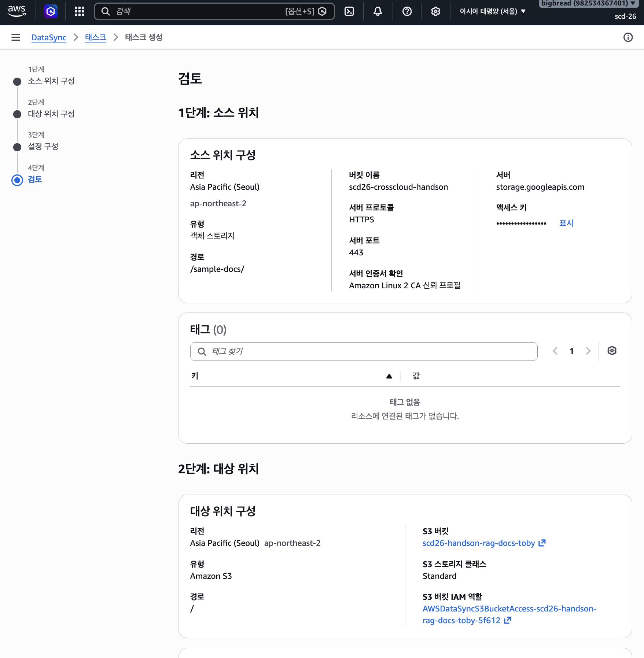644x658 pixels.
Task: Go to DataSync breadcrumb link
Action: [49, 37]
